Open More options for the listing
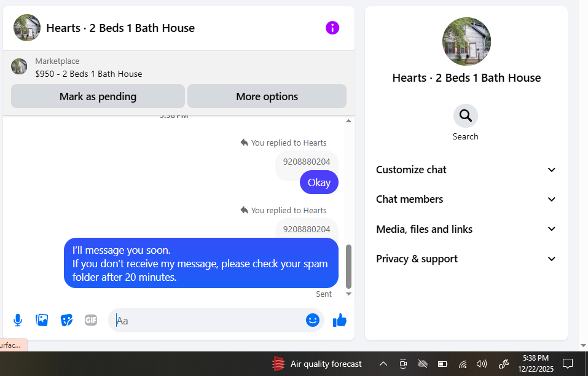Image resolution: width=588 pixels, height=376 pixels. click(x=267, y=96)
